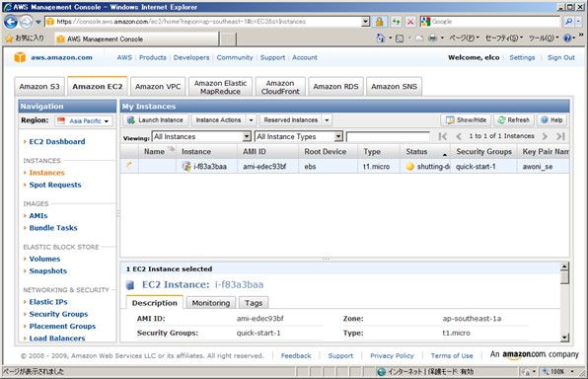588x379 pixels.
Task: Open the ツール(O) menu
Action: click(x=544, y=38)
